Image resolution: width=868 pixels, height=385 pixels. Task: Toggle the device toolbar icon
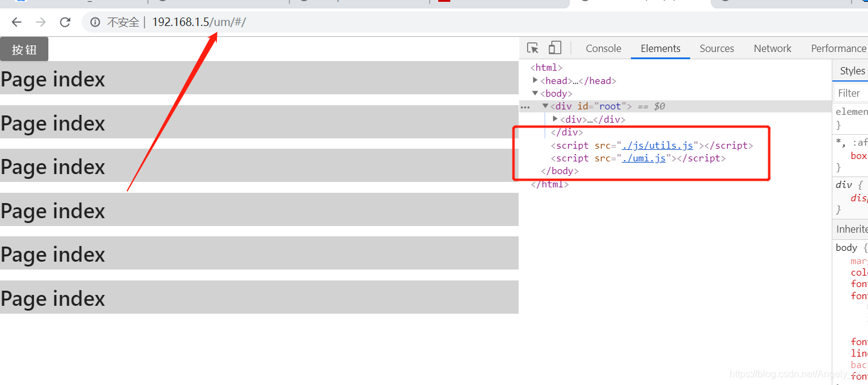[x=555, y=48]
